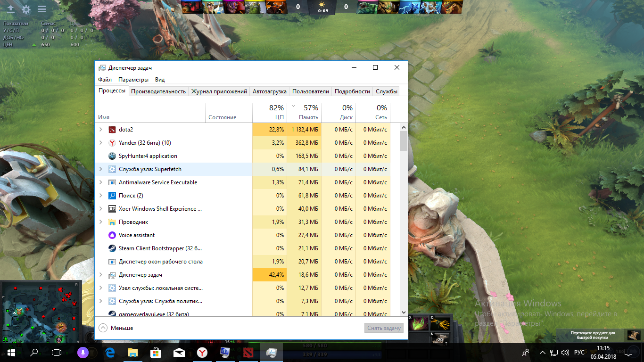Image resolution: width=644 pixels, height=362 pixels.
Task: Launch Microsoft Edge from the taskbar
Action: [110, 353]
